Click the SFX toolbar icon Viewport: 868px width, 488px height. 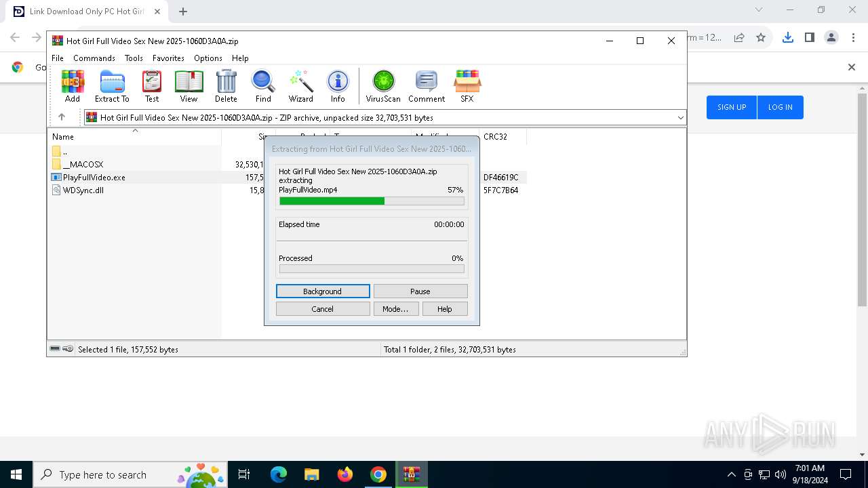coord(467,86)
